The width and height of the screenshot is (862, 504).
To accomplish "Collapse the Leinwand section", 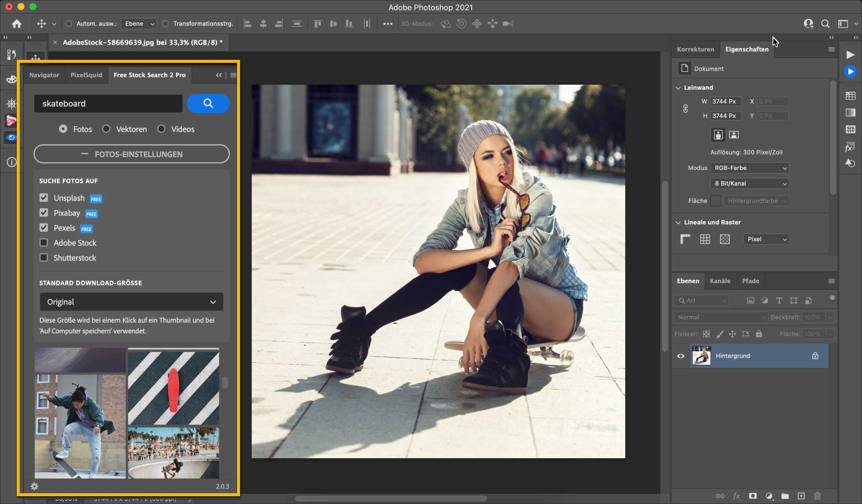I will click(678, 88).
